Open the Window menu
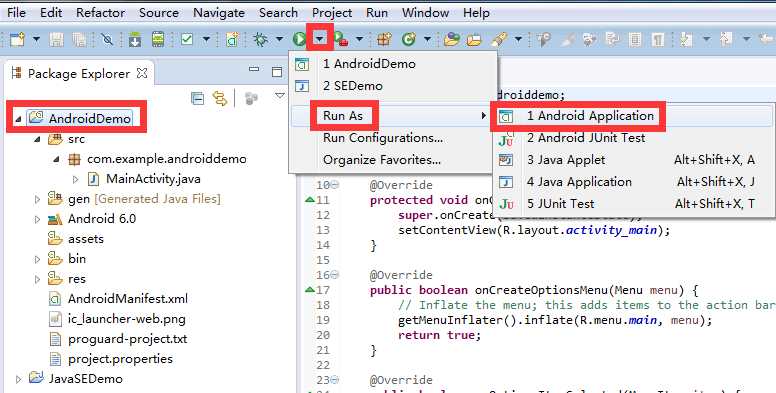The height and width of the screenshot is (393, 776). coord(425,12)
